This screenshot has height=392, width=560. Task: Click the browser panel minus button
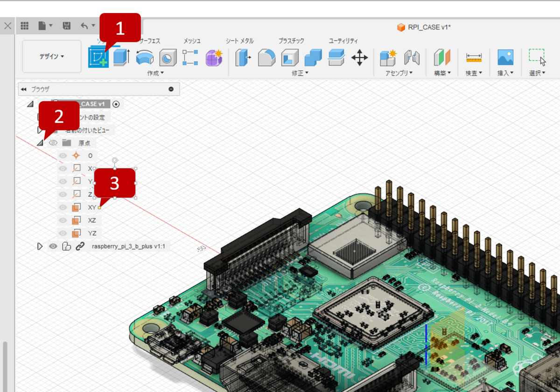click(171, 89)
